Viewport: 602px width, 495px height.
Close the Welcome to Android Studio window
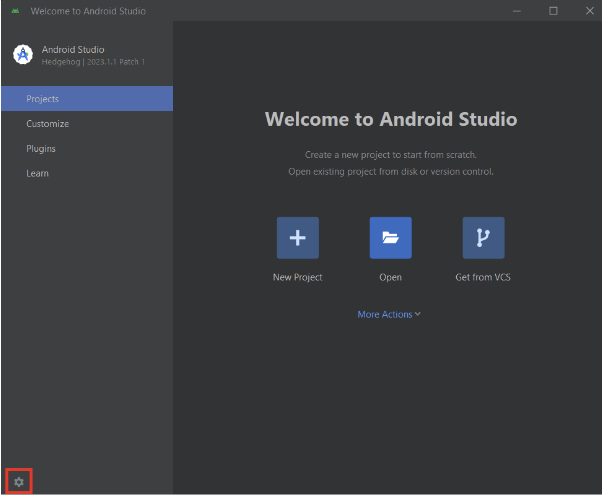(590, 11)
